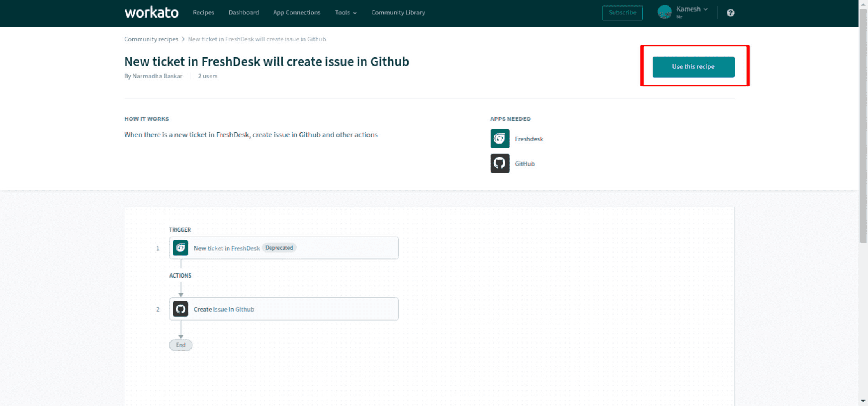Go to the Dashboard page
The width and height of the screenshot is (868, 406).
[244, 12]
